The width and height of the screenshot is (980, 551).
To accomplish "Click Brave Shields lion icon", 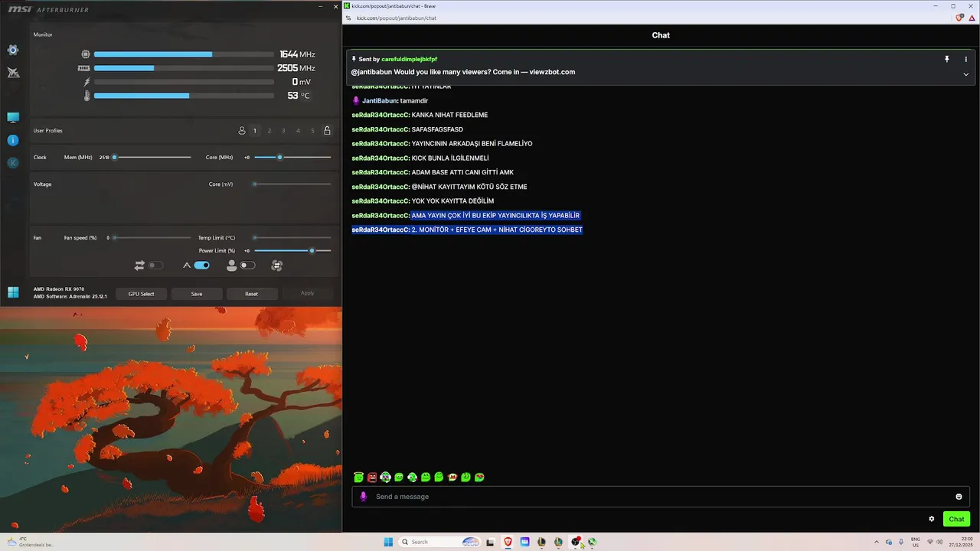I will tap(960, 18).
